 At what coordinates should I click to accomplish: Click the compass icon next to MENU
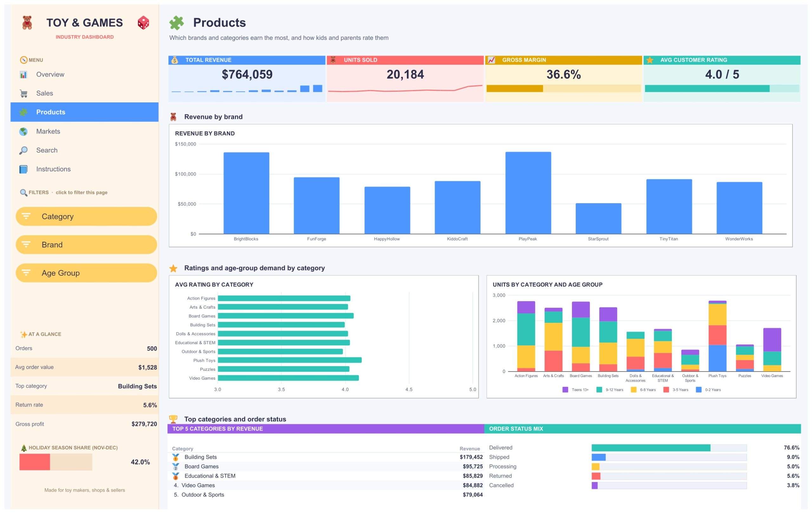pyautogui.click(x=23, y=60)
